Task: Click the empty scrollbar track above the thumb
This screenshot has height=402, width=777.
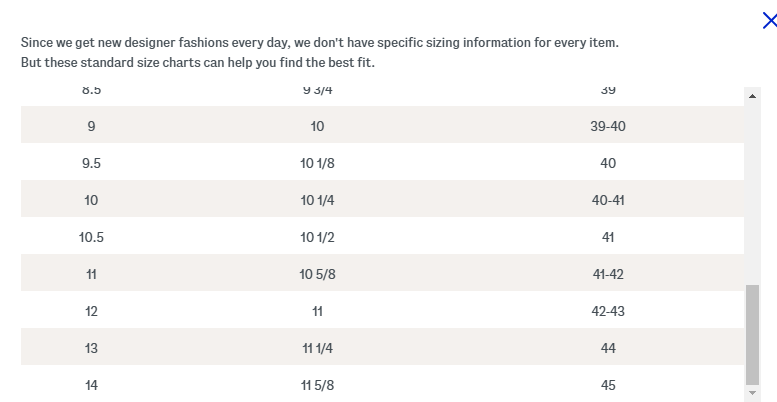Action: (752, 190)
